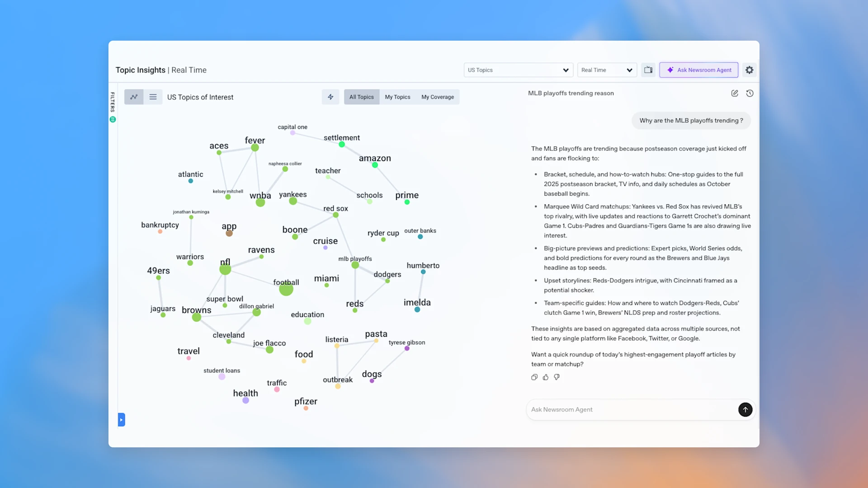This screenshot has width=868, height=488.
Task: Switch to list view
Action: point(153,97)
